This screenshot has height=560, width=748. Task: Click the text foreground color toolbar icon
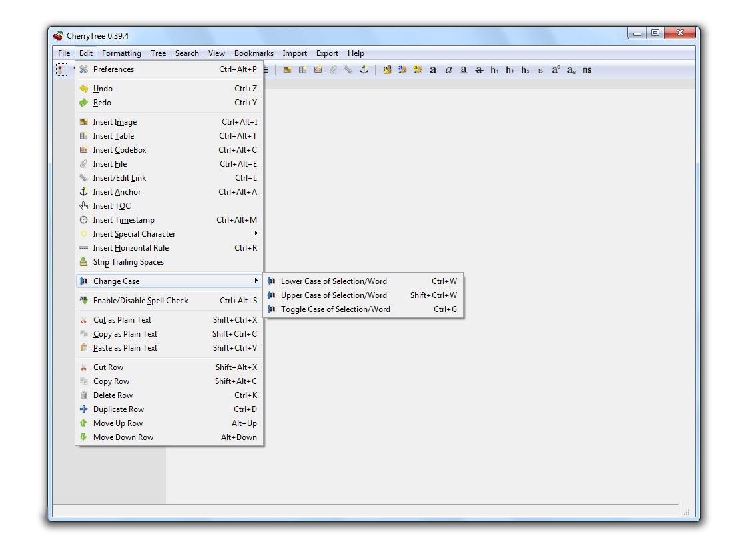402,70
